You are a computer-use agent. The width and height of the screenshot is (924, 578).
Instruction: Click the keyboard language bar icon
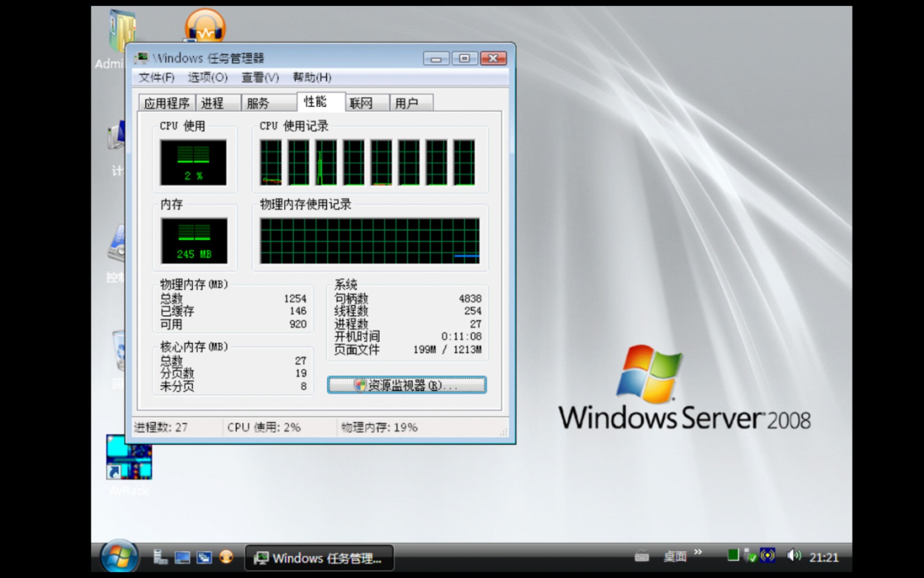(642, 557)
